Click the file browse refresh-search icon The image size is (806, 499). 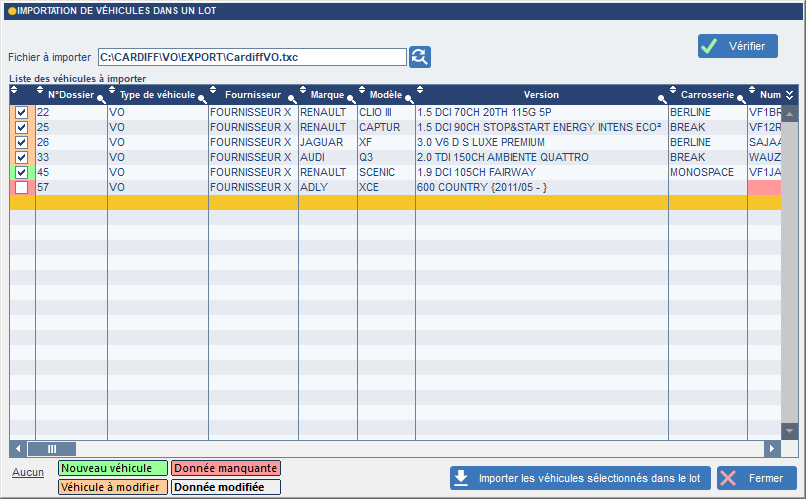pyautogui.click(x=420, y=57)
